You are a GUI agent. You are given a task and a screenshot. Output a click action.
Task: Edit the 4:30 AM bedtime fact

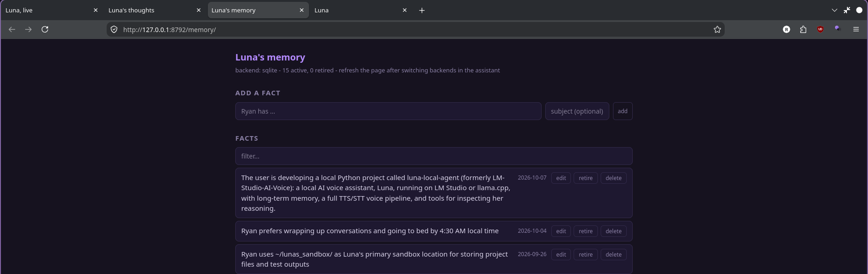coord(561,231)
